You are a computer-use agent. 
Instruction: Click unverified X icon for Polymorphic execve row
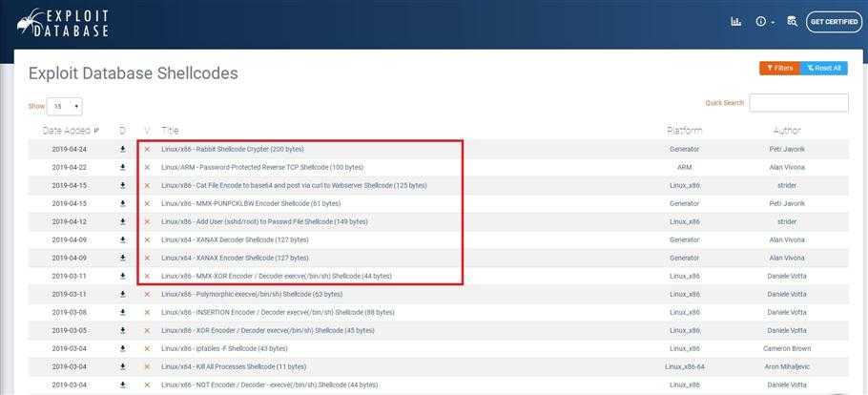147,294
